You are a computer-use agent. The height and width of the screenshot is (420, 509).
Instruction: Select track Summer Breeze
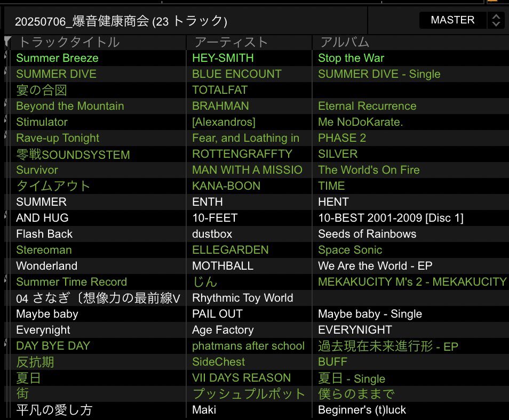[x=57, y=58]
